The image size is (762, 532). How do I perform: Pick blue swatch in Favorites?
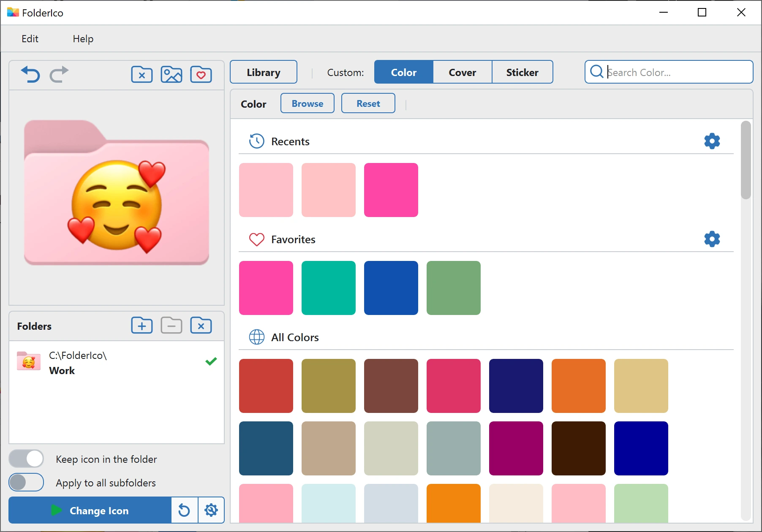pos(391,288)
